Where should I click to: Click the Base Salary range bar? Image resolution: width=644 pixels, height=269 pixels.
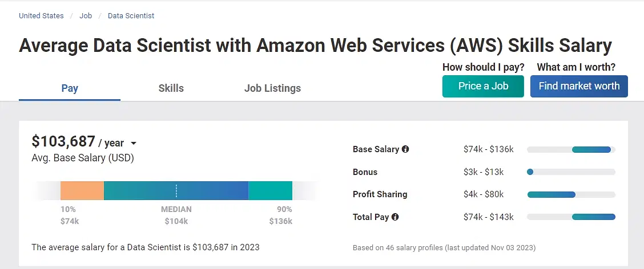coord(591,150)
